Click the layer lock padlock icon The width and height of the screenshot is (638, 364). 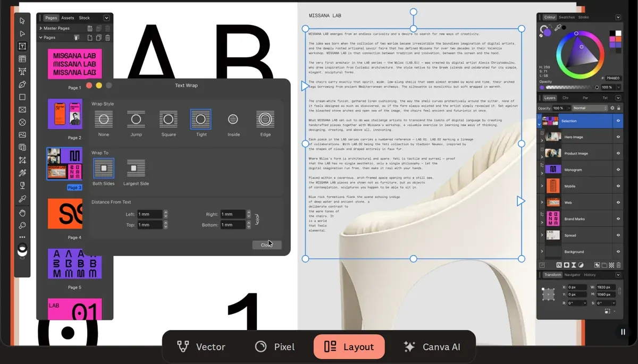pos(619,108)
